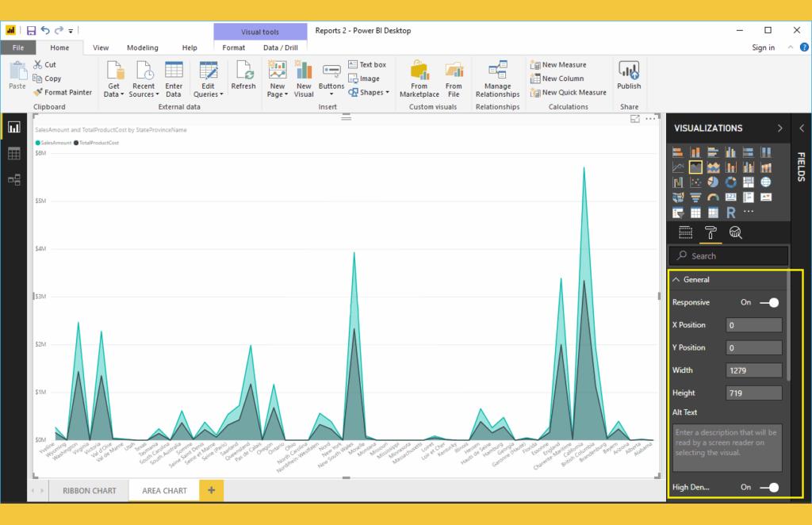Click the Refresh button
This screenshot has width=812, height=525.
click(x=243, y=77)
